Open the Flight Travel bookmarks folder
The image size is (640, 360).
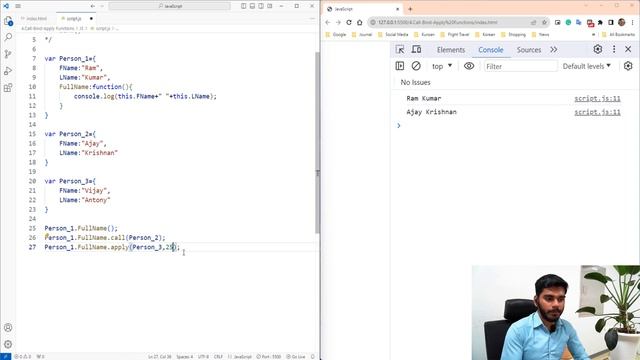[x=454, y=35]
